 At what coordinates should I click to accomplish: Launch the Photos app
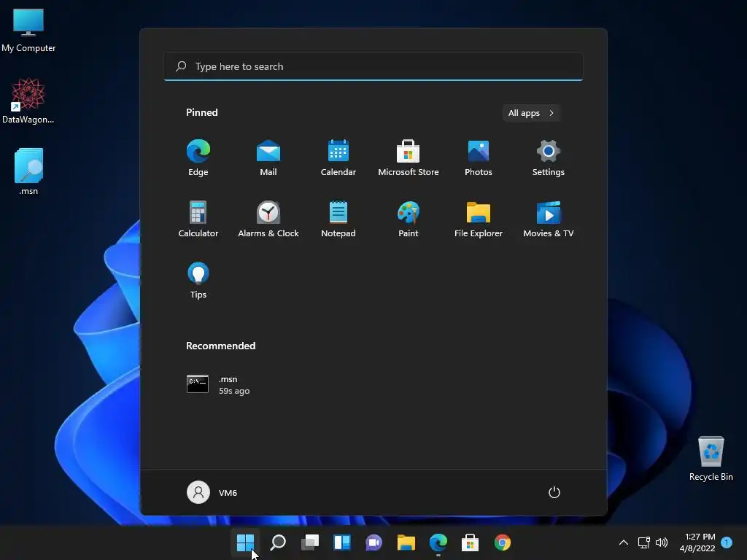click(479, 158)
